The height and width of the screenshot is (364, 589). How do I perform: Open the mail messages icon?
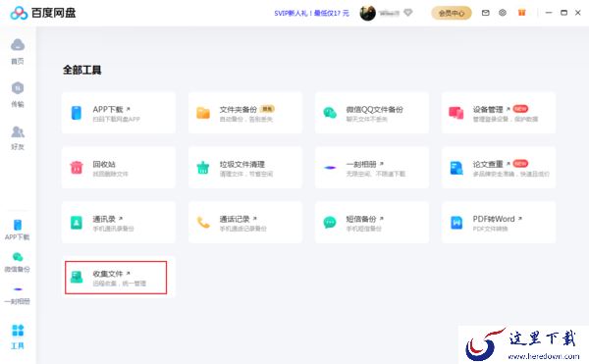click(x=485, y=13)
